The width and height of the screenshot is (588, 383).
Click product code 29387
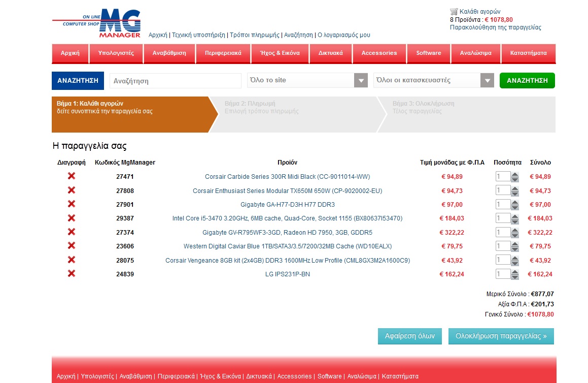125,218
